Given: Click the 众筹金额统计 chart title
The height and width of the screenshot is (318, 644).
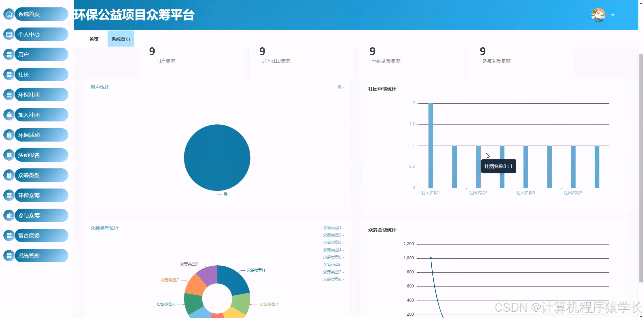Looking at the screenshot, I should [382, 230].
